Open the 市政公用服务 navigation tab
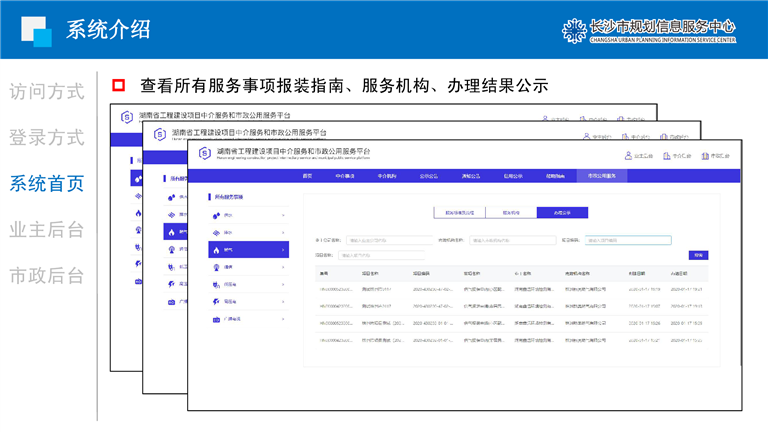 coord(601,175)
